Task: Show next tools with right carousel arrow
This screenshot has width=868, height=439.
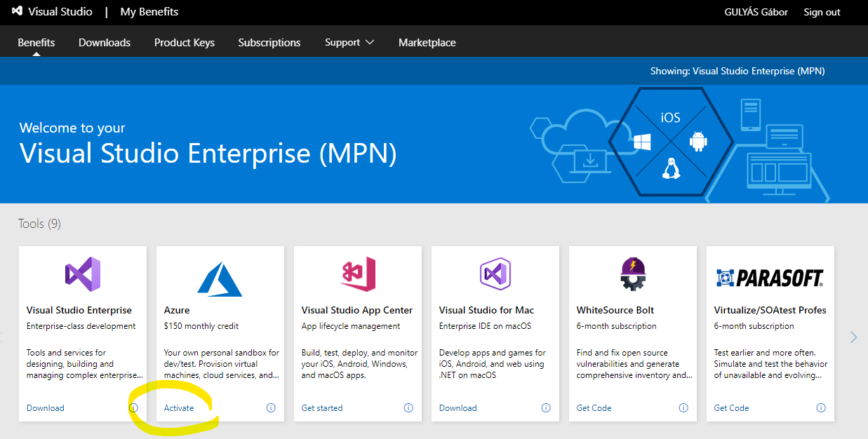Action: (x=854, y=337)
